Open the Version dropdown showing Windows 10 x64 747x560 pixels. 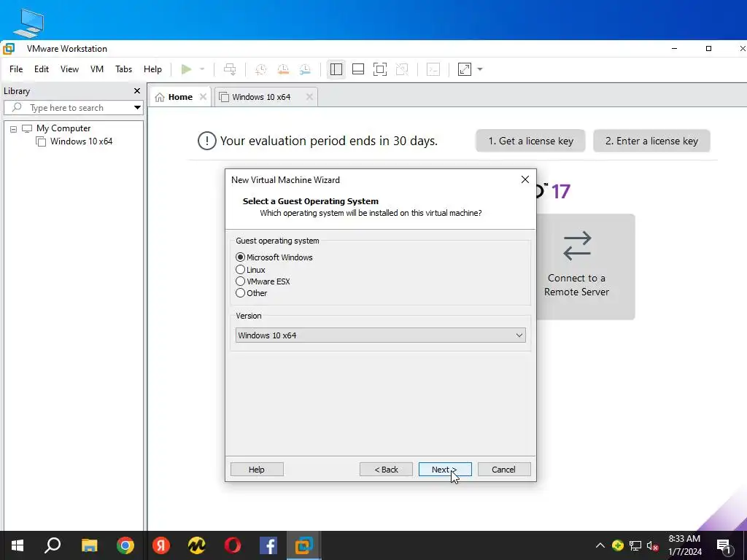click(380, 335)
